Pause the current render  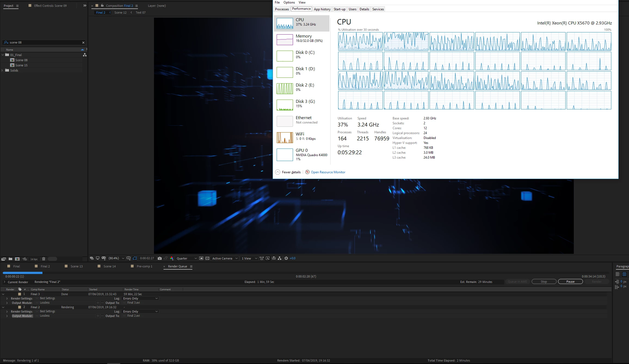pyautogui.click(x=570, y=282)
